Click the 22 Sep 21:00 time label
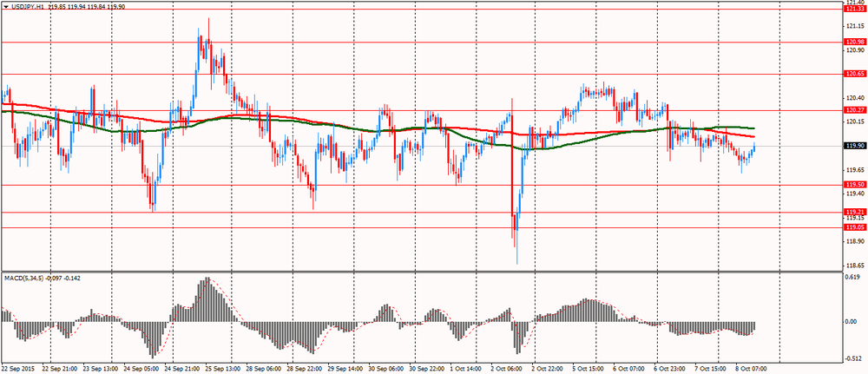Viewport: 868px width, 374px height. 58,367
